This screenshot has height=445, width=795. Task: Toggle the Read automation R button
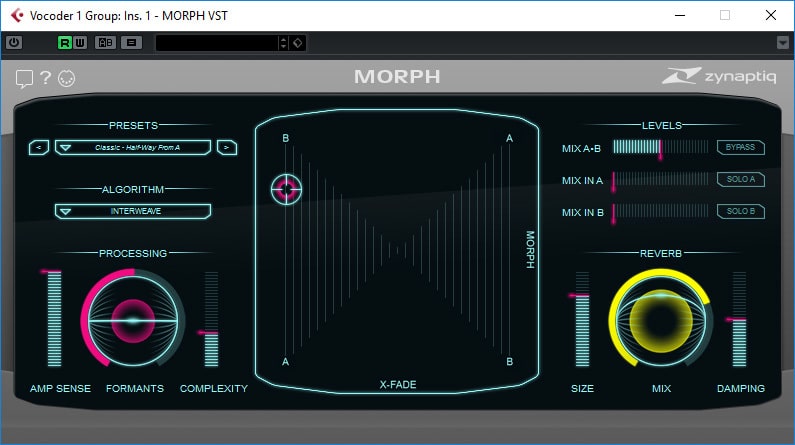(64, 43)
